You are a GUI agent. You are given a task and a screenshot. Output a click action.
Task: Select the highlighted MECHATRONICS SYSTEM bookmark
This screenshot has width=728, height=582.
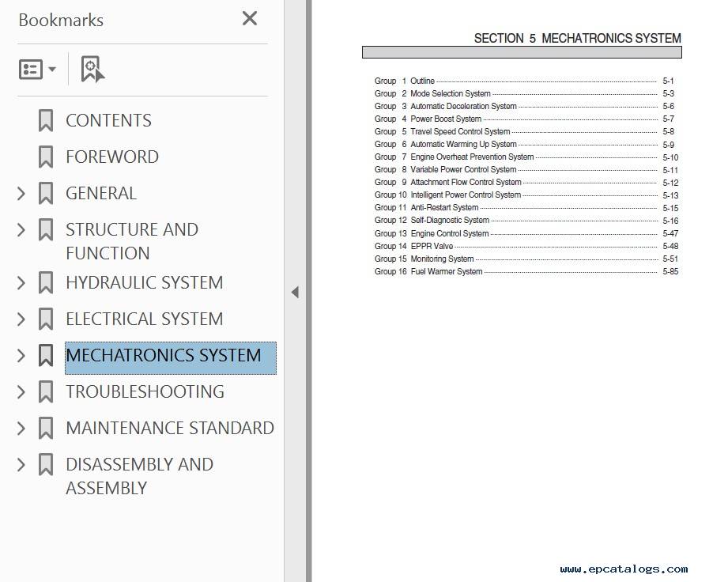coord(171,357)
